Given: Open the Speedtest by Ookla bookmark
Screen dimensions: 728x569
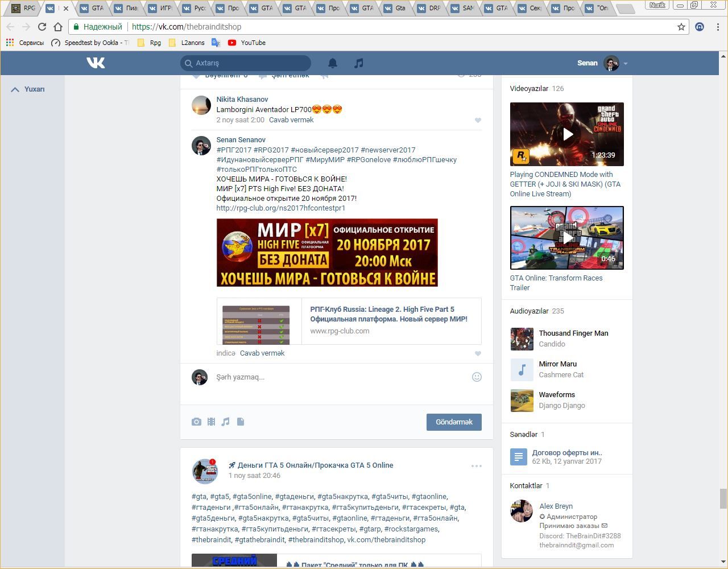Looking at the screenshot, I should point(90,43).
